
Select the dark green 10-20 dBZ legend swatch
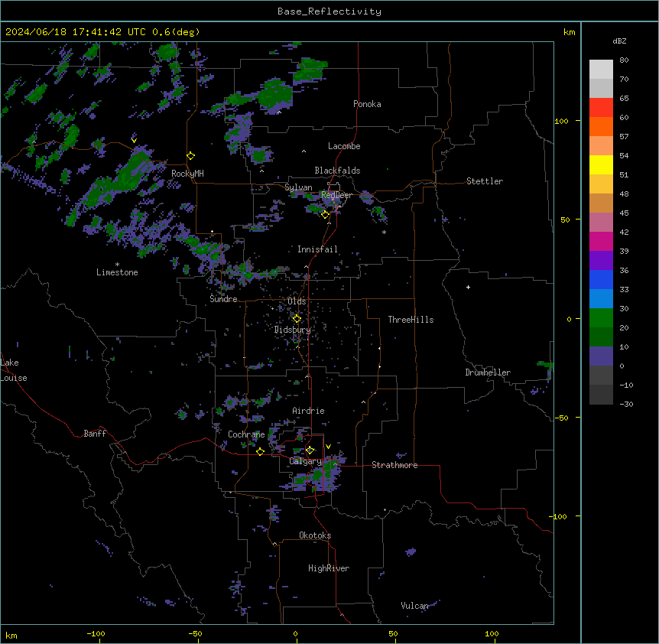click(601, 337)
